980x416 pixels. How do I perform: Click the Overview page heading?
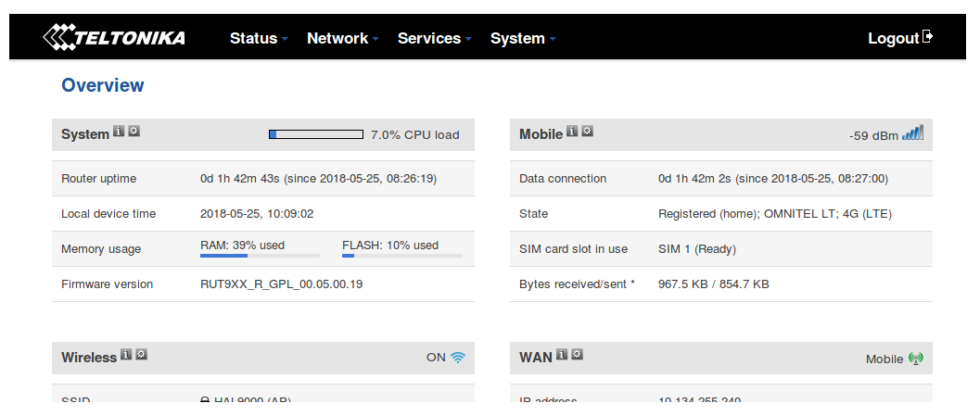[103, 85]
